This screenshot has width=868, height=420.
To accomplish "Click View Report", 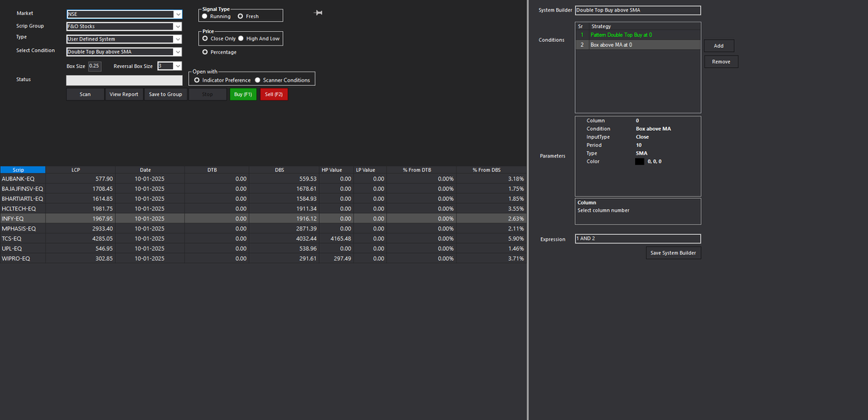I will pyautogui.click(x=124, y=94).
